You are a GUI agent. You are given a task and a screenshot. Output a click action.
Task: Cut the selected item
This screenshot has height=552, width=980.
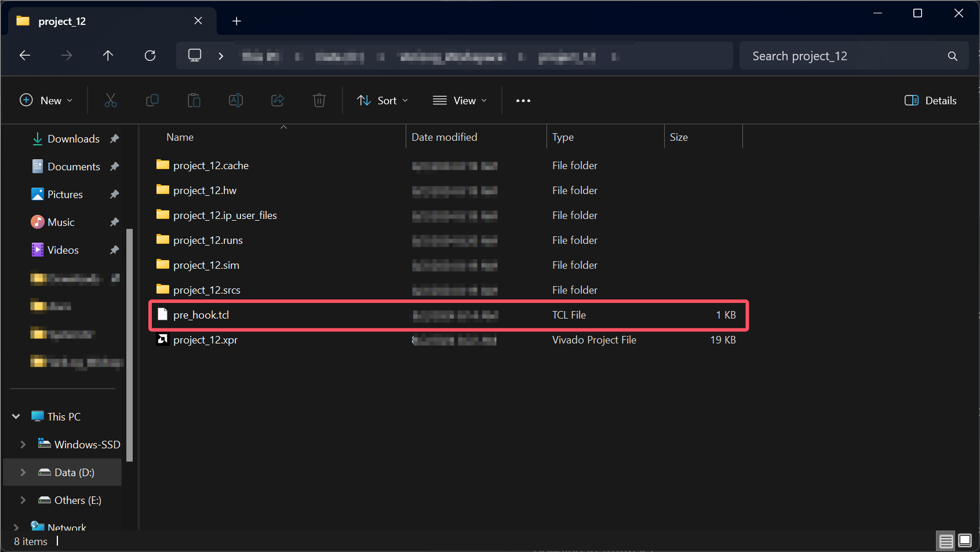[x=111, y=100]
